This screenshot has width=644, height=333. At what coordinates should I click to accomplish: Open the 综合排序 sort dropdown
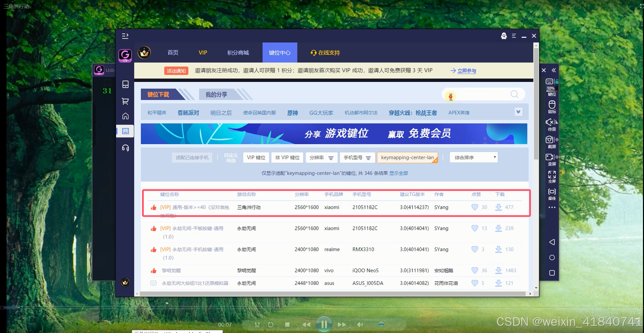[x=474, y=157]
